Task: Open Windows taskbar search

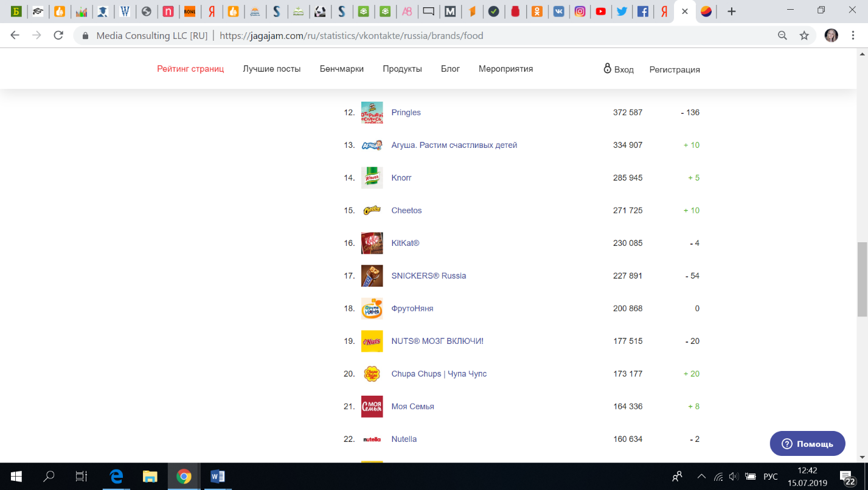Action: pos(49,477)
